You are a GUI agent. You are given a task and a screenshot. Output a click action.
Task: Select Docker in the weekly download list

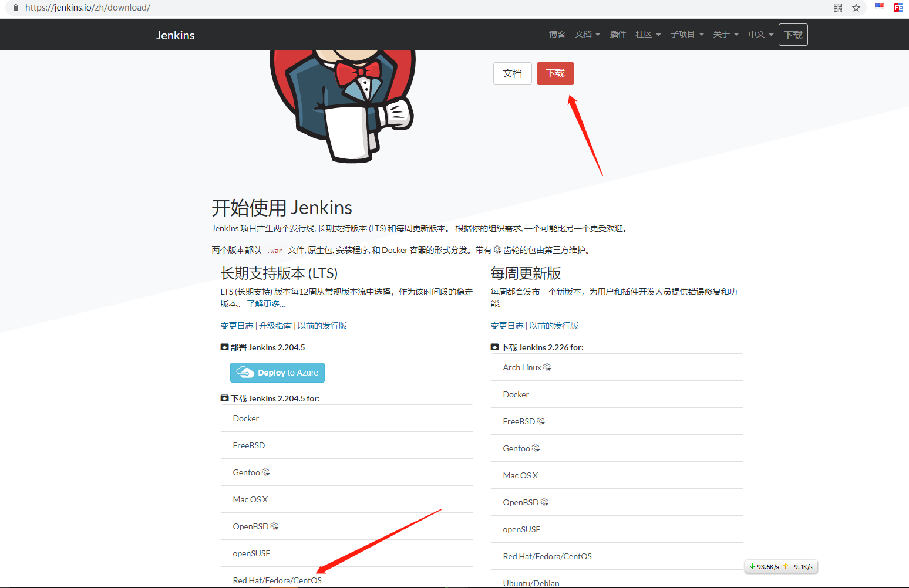[x=617, y=394]
